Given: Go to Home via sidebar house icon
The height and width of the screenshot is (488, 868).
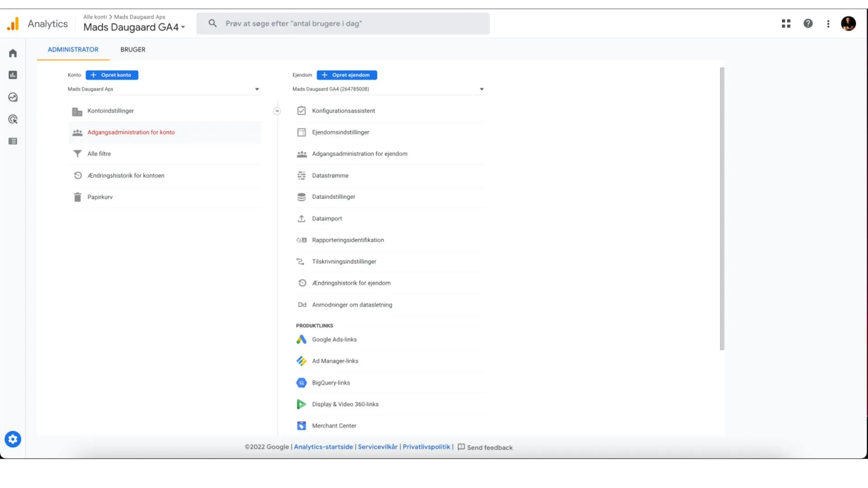Looking at the screenshot, I should click(x=13, y=53).
